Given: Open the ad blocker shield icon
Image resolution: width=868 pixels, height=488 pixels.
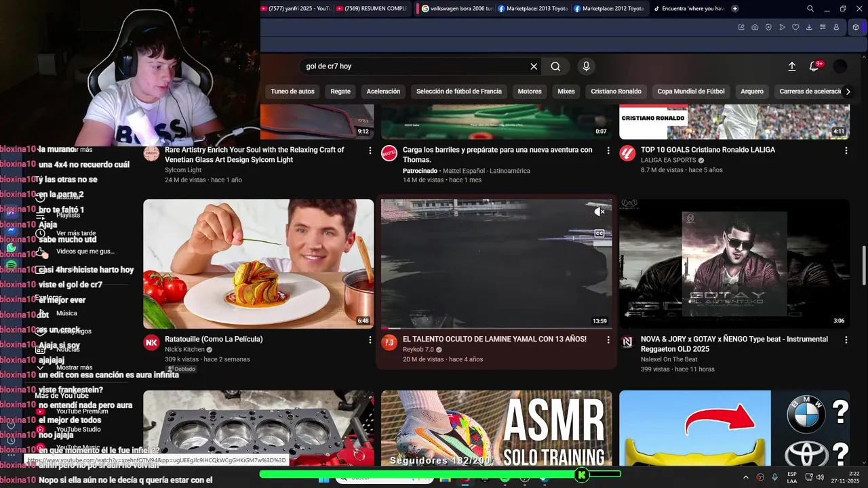Looking at the screenshot, I should coord(768,27).
